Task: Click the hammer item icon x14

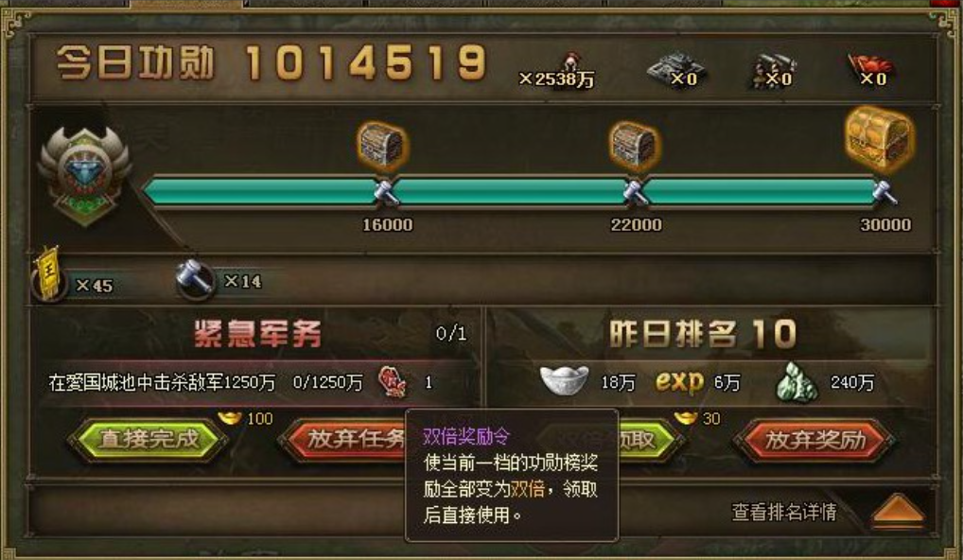Action: point(195,278)
